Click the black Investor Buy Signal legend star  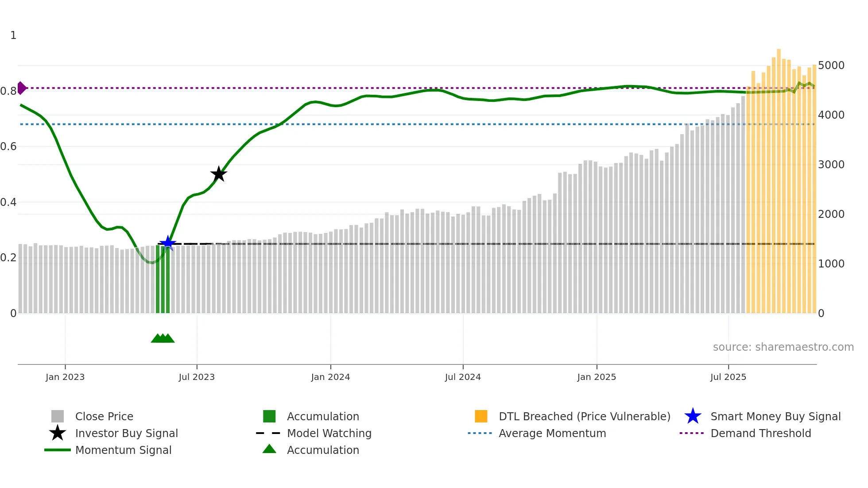[58, 433]
